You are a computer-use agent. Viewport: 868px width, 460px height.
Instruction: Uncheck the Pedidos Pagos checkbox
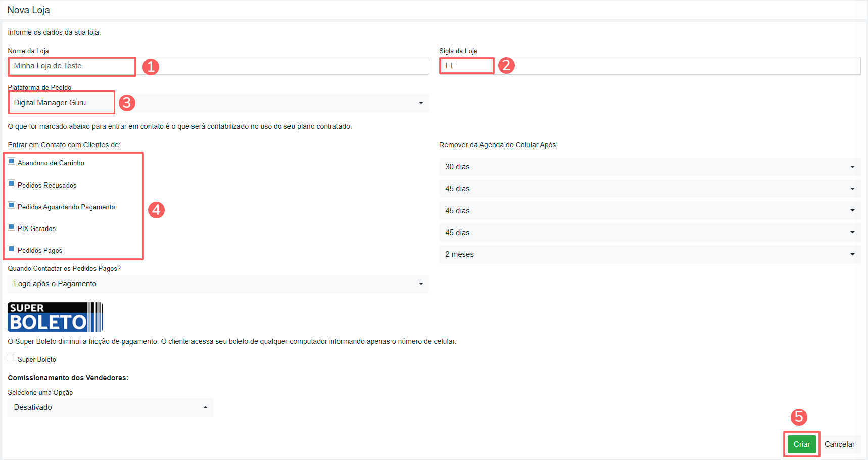click(12, 249)
